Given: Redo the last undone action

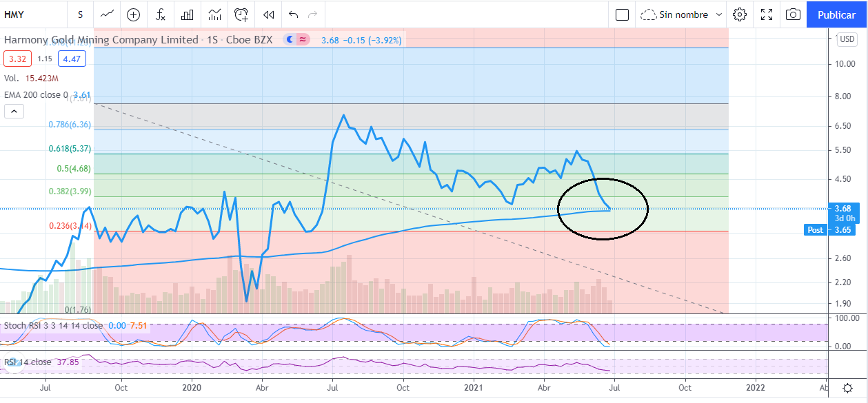Looking at the screenshot, I should [x=313, y=14].
